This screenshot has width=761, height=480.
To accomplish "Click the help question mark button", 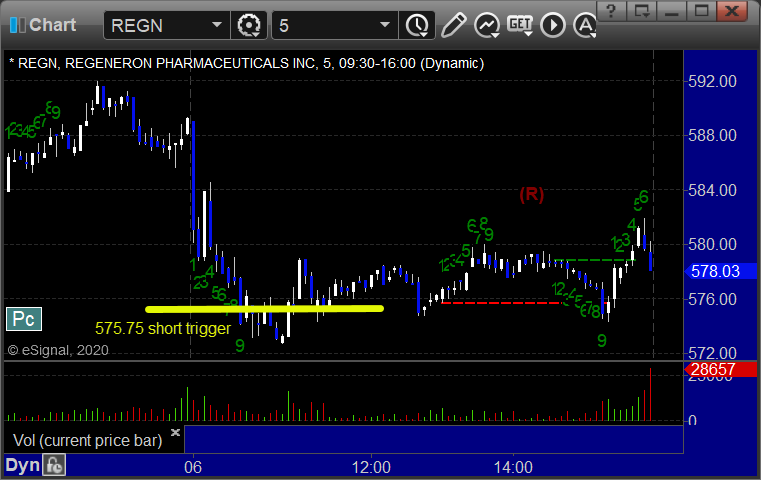I will coord(611,11).
